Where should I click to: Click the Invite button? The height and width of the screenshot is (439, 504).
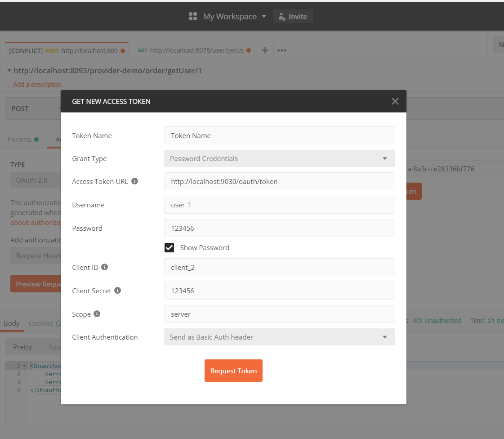click(x=293, y=17)
